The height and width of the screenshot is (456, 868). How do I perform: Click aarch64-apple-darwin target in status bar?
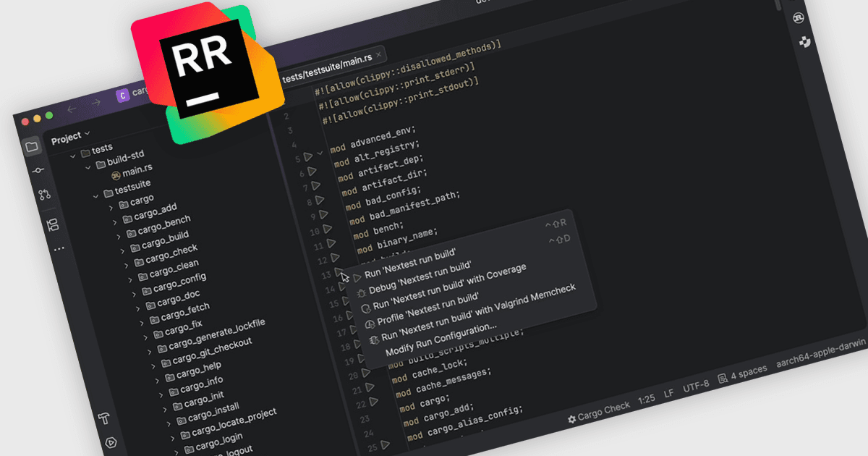(822, 353)
